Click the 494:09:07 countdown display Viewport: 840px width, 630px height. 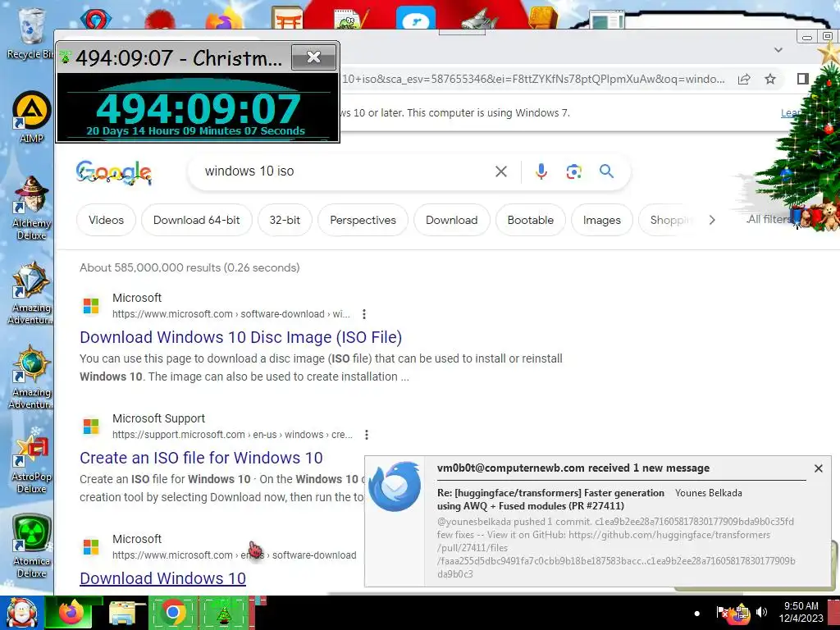199,109
